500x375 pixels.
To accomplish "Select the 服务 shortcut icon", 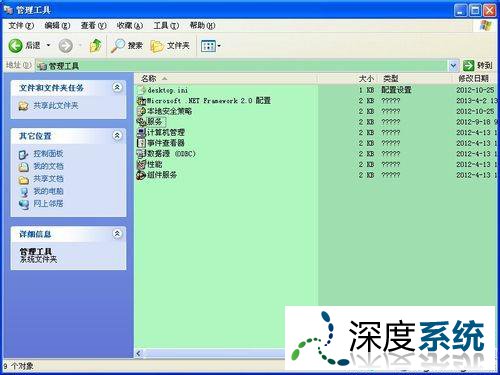I will (x=141, y=122).
